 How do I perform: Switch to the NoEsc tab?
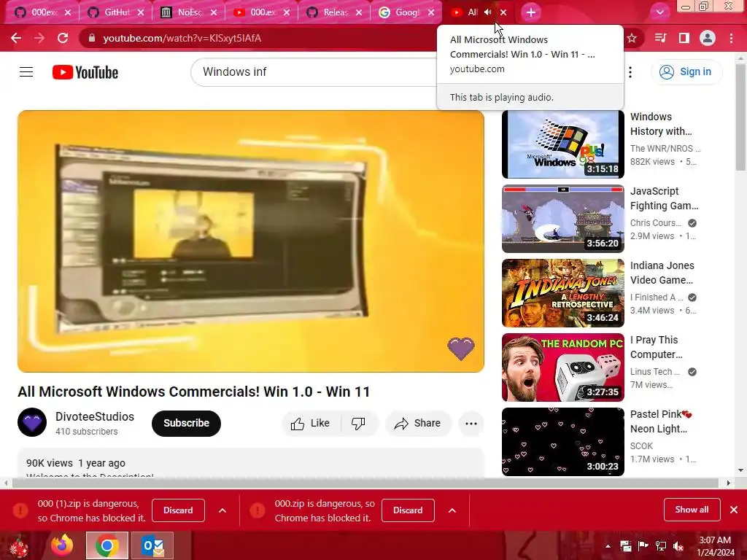[188, 12]
